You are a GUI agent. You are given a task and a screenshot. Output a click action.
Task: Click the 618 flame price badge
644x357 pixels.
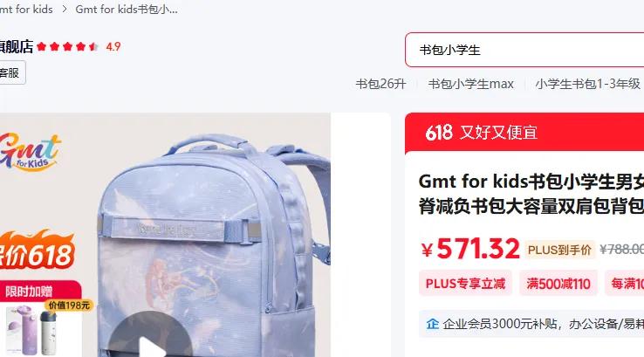[x=37, y=251]
